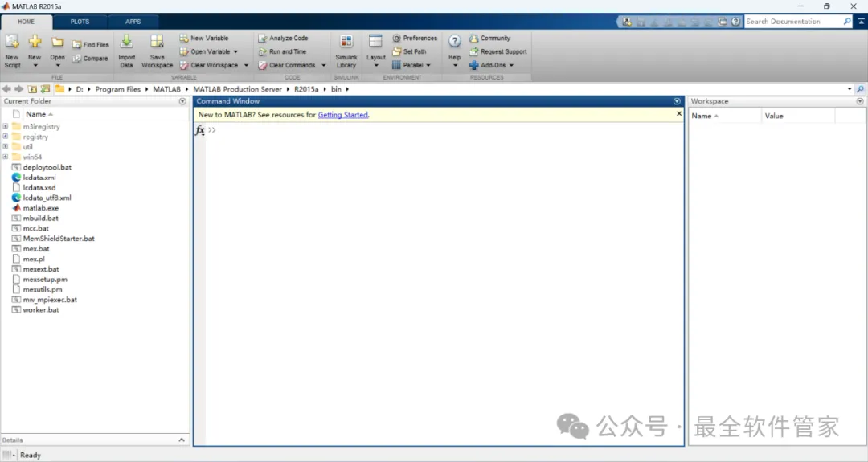Expand the util folder
The width and height of the screenshot is (868, 462).
6,146
